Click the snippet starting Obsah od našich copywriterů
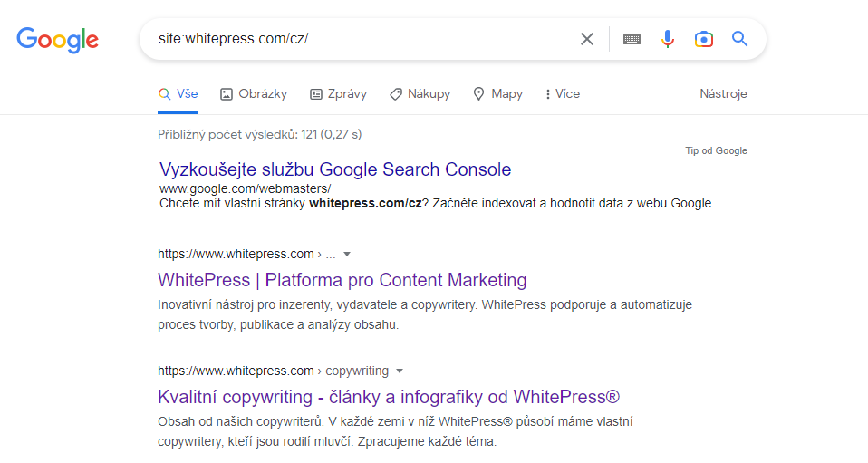Screen dimensions: 868x463 [395, 431]
